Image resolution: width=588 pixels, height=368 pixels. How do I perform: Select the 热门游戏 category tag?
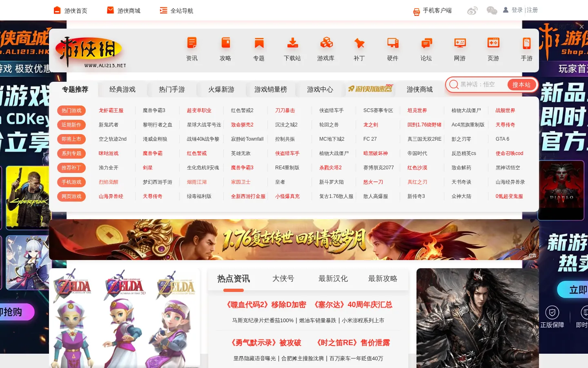pyautogui.click(x=71, y=110)
